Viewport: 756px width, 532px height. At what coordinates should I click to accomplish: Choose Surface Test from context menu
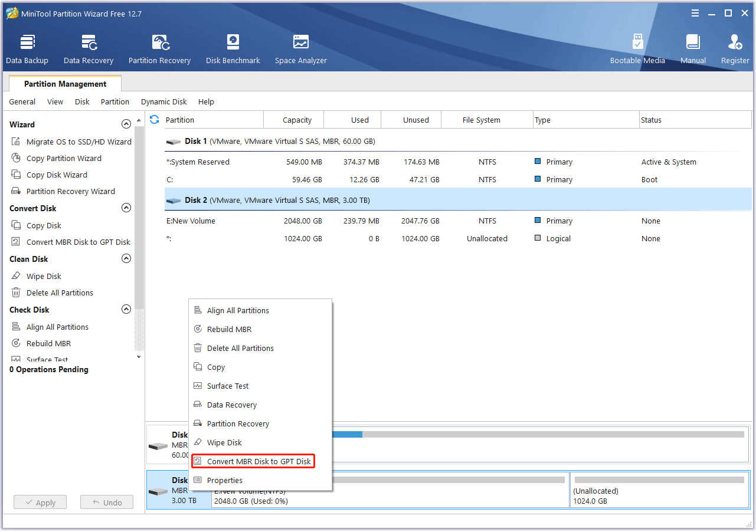click(x=260, y=386)
